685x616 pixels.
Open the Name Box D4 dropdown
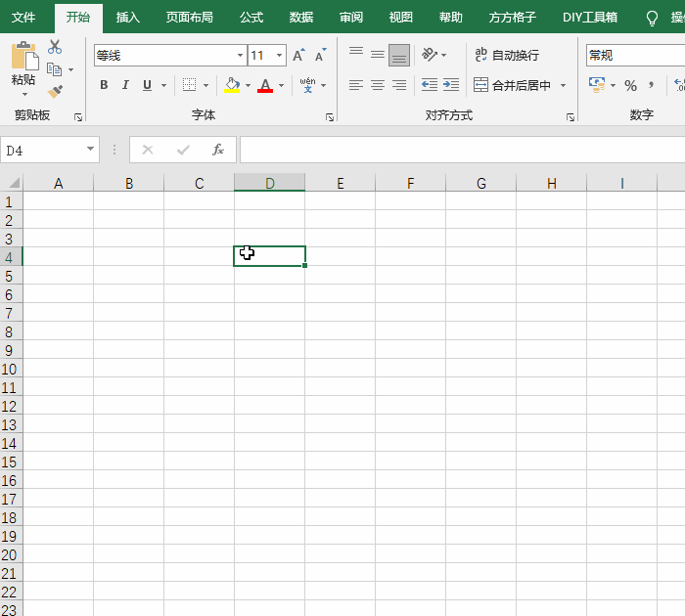pos(90,149)
